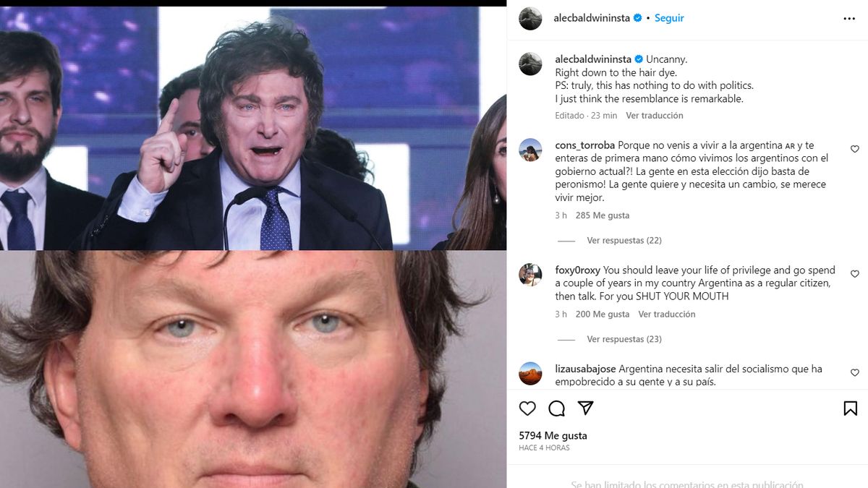This screenshot has width=868, height=488.
Task: Open more options three-dots menu
Action: click(x=849, y=19)
